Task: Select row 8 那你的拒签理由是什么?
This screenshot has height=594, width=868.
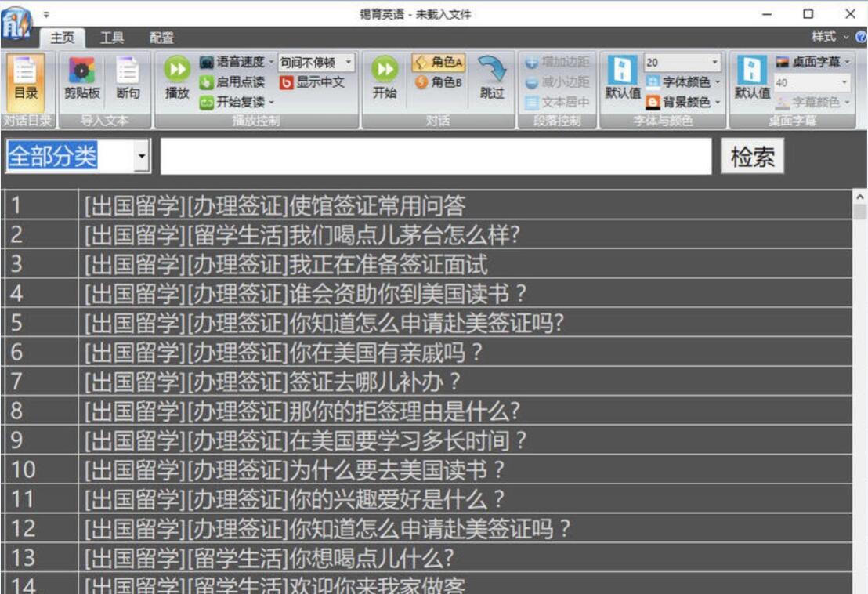Action: [x=427, y=411]
